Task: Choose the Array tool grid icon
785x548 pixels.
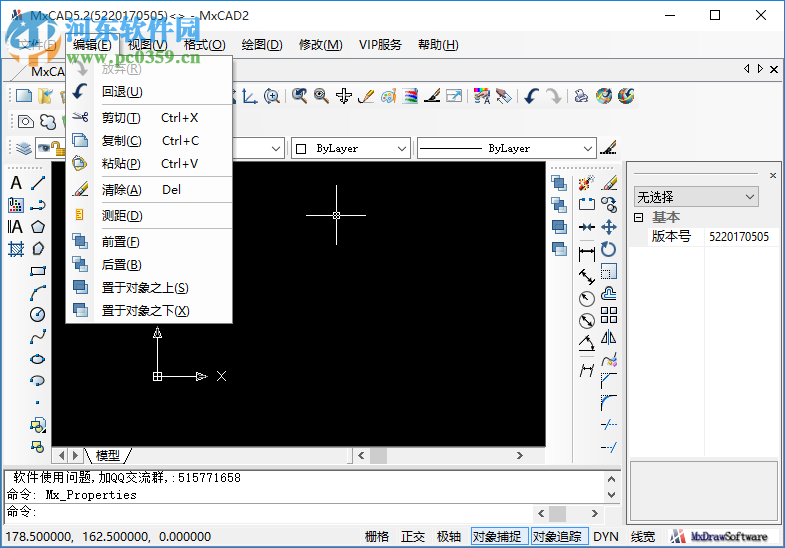Action: pyautogui.click(x=609, y=315)
